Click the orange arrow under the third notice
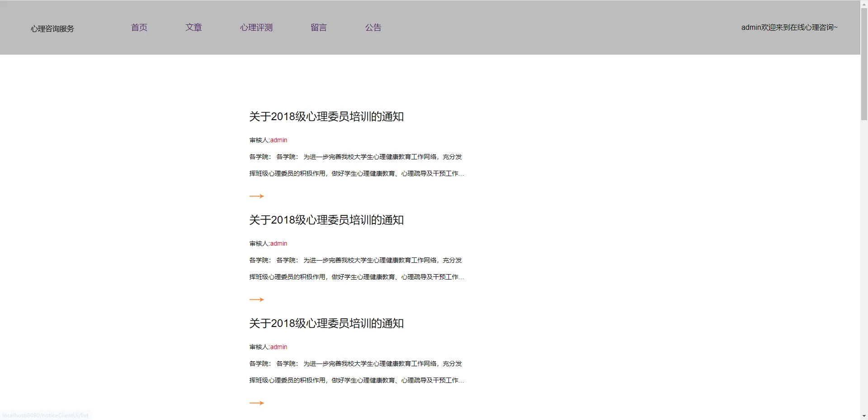Screen dimensions: 868x420 click(x=256, y=402)
